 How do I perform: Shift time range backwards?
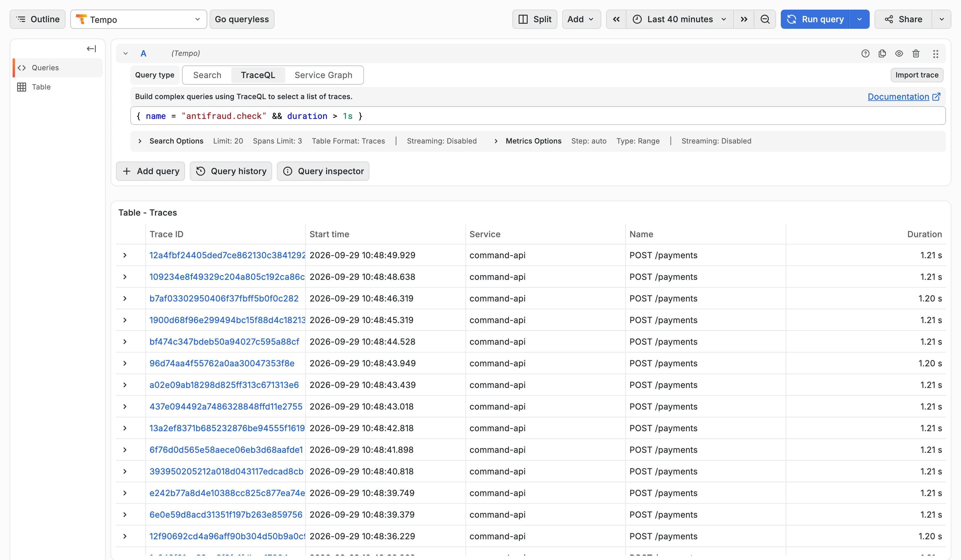point(616,19)
